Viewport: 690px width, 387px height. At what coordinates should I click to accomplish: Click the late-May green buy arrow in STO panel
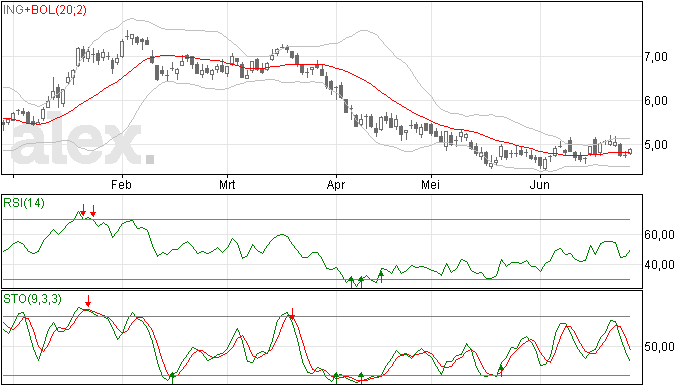(500, 370)
